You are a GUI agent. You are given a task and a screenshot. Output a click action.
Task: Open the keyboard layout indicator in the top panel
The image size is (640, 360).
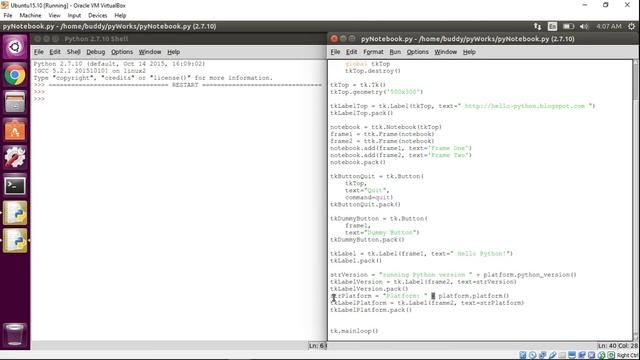coord(552,26)
